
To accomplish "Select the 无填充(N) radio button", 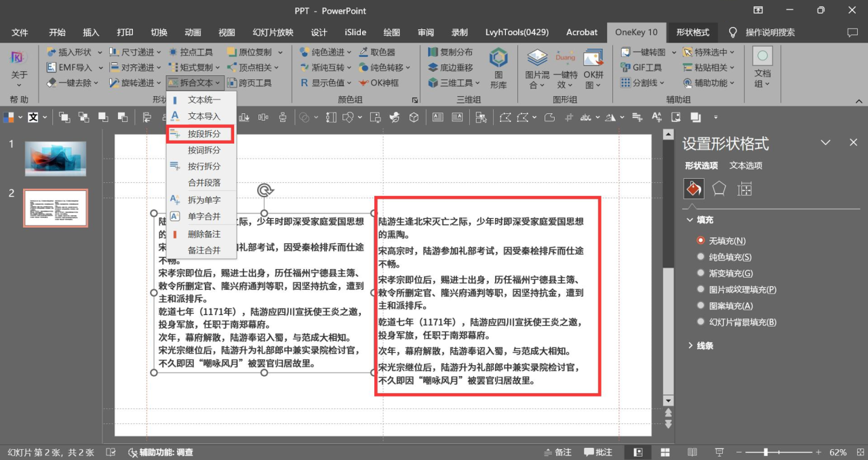I will [701, 241].
